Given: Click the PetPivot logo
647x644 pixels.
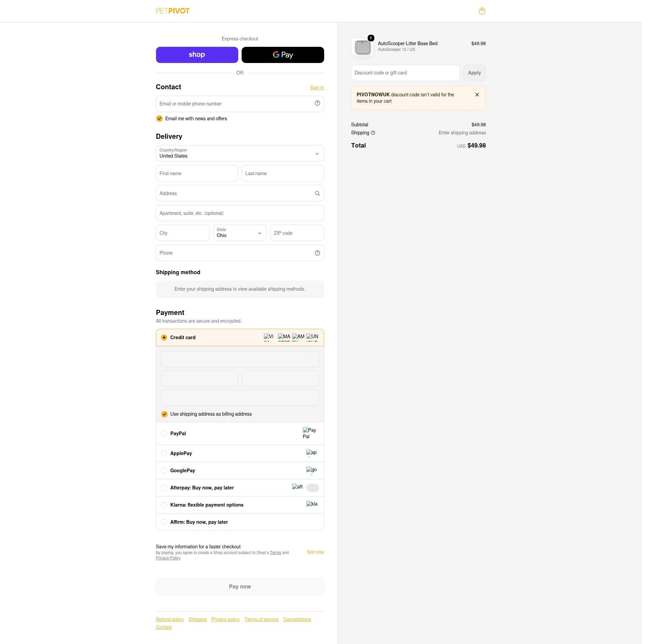Looking at the screenshot, I should coord(173,11).
